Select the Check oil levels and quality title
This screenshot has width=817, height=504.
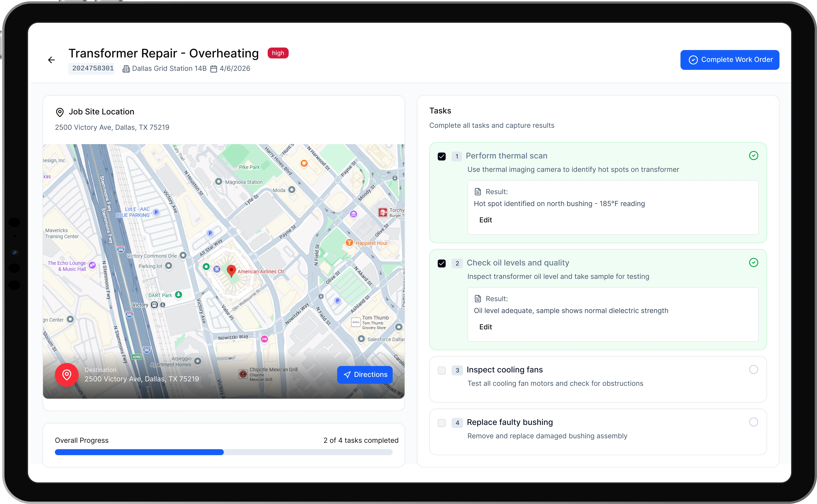[x=518, y=263]
